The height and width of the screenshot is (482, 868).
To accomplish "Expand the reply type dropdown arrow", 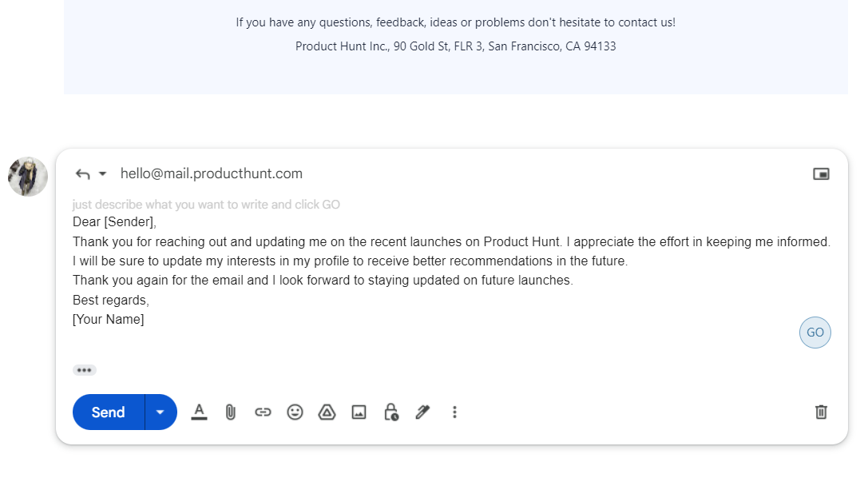I will (102, 174).
